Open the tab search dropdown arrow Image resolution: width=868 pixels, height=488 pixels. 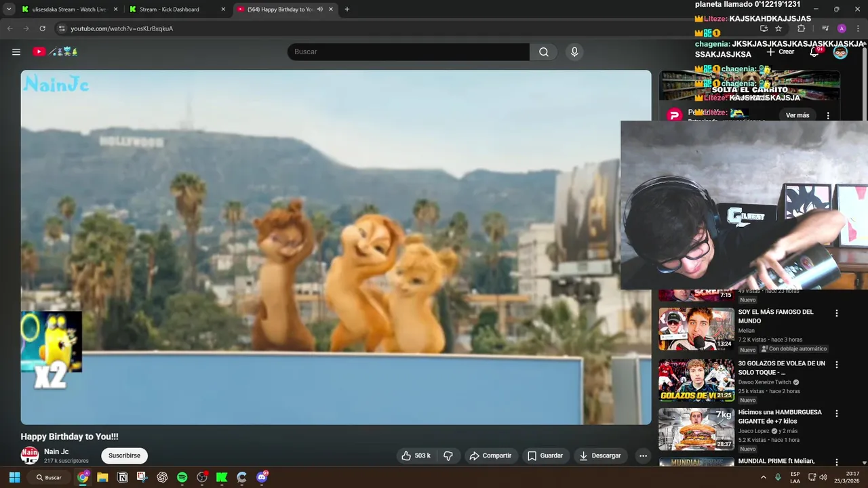pyautogui.click(x=9, y=9)
